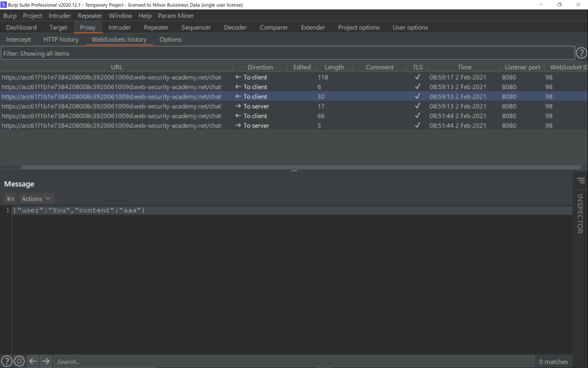The width and height of the screenshot is (588, 368).
Task: Switch to the Repeater tab
Action: pos(156,27)
